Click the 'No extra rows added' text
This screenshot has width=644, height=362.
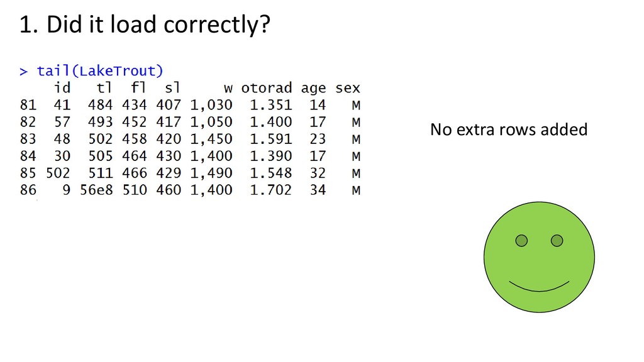[x=509, y=129]
